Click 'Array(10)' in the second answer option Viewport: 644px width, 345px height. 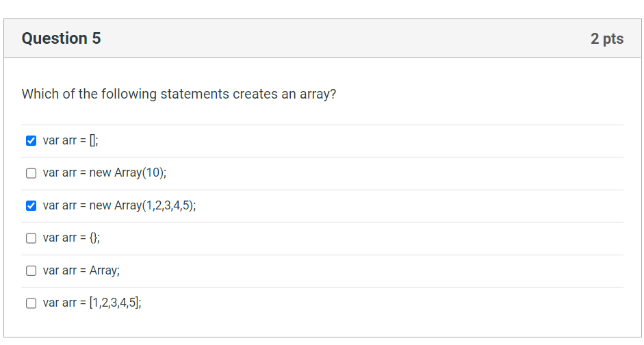pos(140,173)
